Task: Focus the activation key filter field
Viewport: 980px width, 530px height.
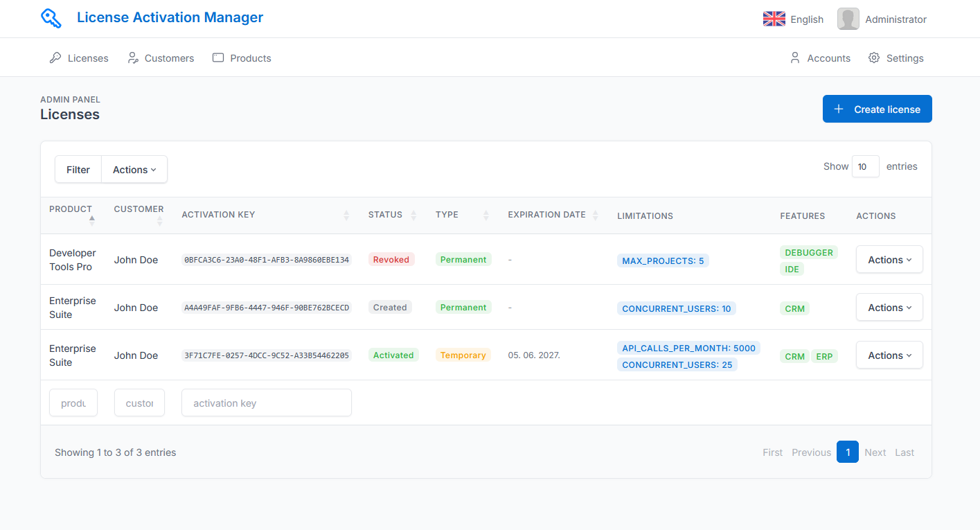Action: pyautogui.click(x=267, y=403)
